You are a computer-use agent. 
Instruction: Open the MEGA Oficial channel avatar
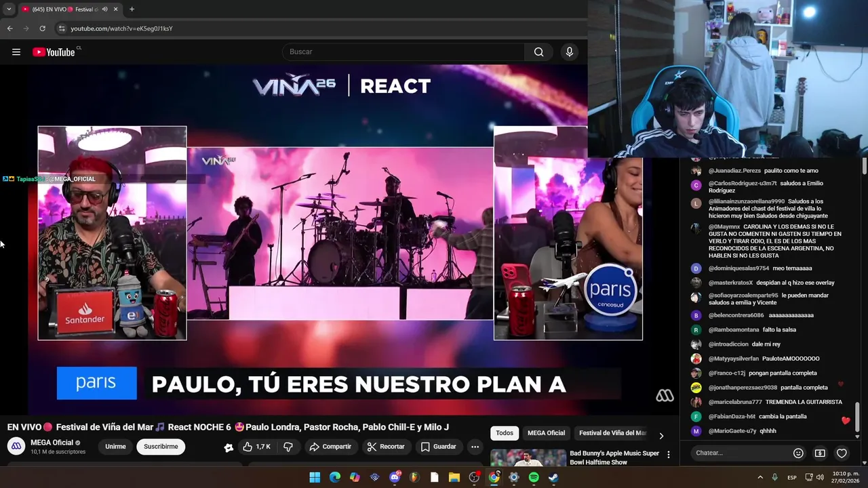pyautogui.click(x=16, y=447)
